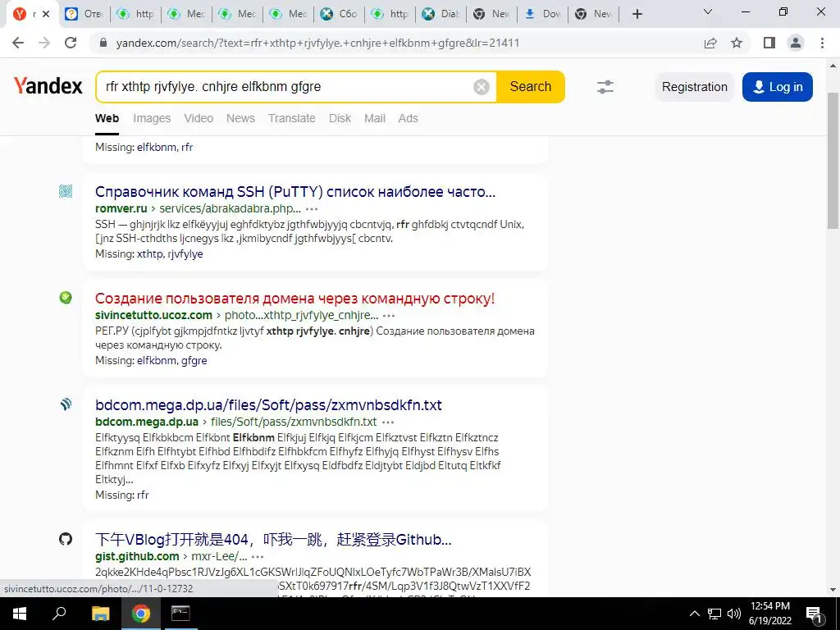Screen dimensions: 840x630
Task: Open more options for the romver.ru result
Action: (312, 209)
